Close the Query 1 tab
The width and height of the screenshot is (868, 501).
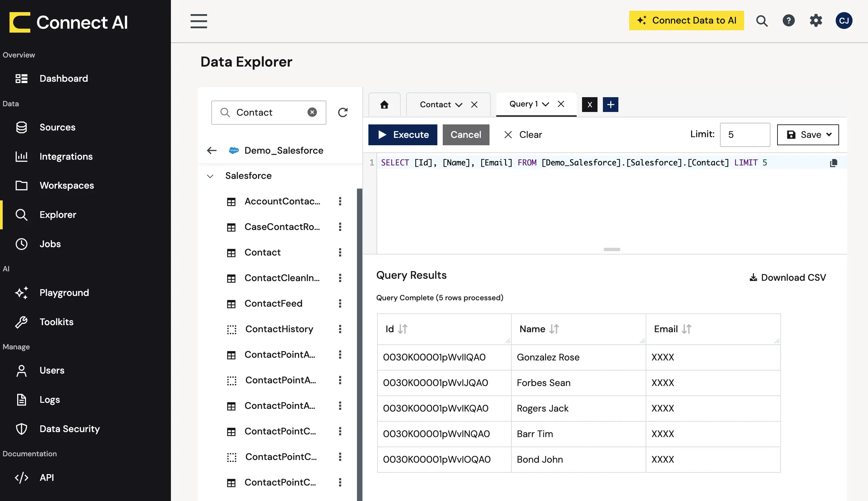(561, 104)
